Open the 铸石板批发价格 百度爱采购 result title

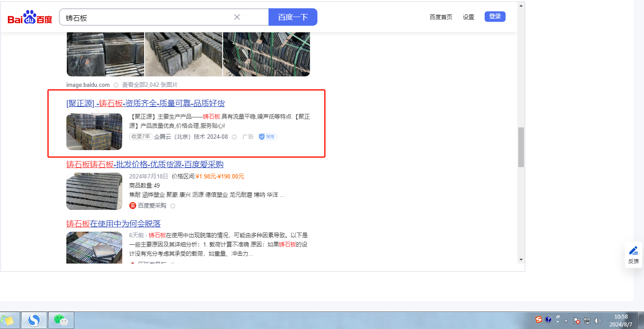click(x=145, y=164)
